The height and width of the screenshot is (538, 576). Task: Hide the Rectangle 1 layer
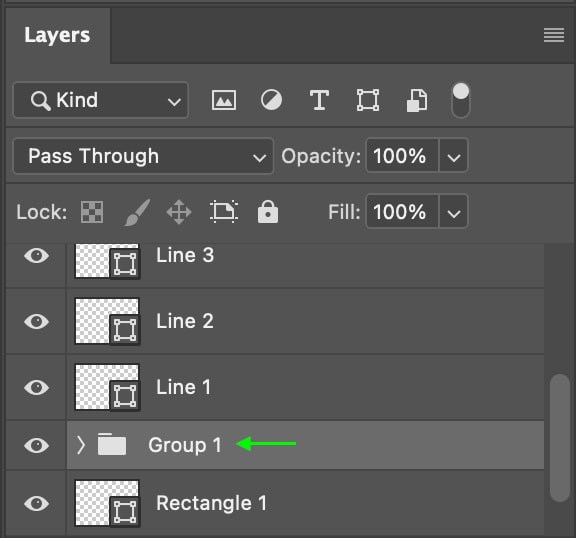[36, 503]
